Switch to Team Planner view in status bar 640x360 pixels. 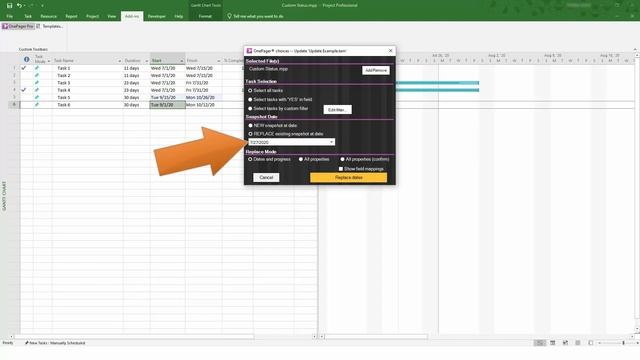click(x=565, y=343)
